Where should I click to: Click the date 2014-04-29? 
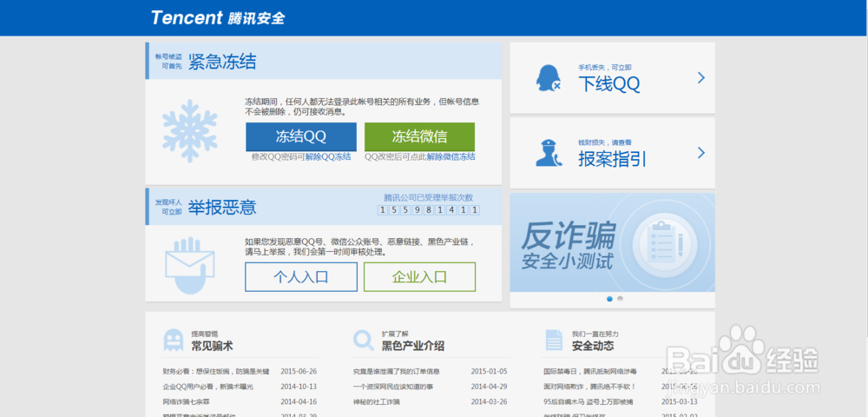[x=489, y=387]
